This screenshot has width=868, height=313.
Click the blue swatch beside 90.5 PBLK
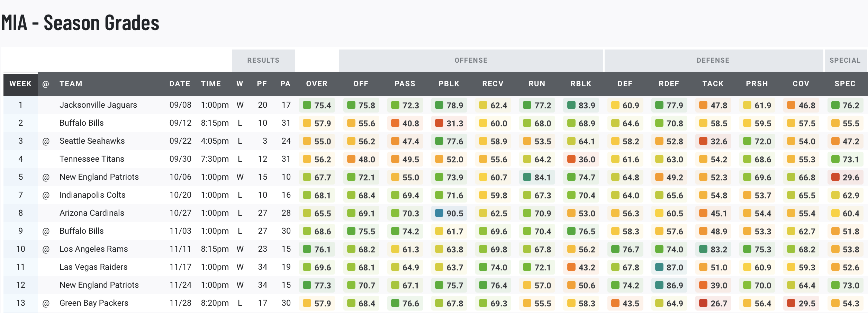click(x=439, y=213)
